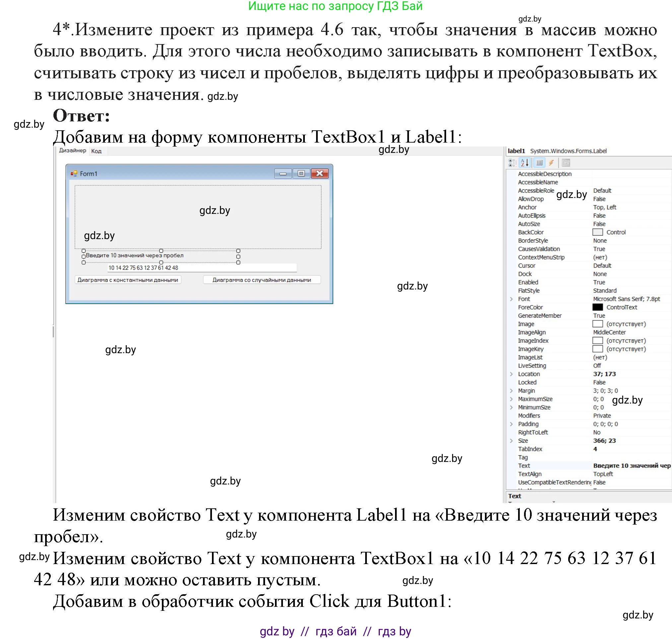Click Padding value '0; 0; 0; 0'
The width and height of the screenshot is (672, 639).
point(606,424)
